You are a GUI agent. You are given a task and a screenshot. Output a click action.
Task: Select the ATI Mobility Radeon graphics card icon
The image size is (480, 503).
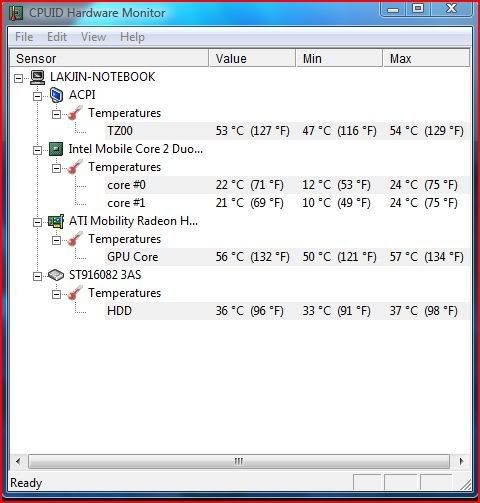click(x=56, y=221)
